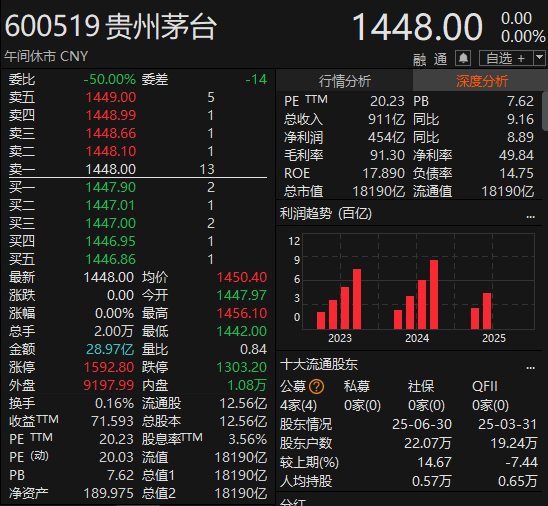Click the 卖五 1449.00 ask price
548x506 pixels.
click(110, 97)
